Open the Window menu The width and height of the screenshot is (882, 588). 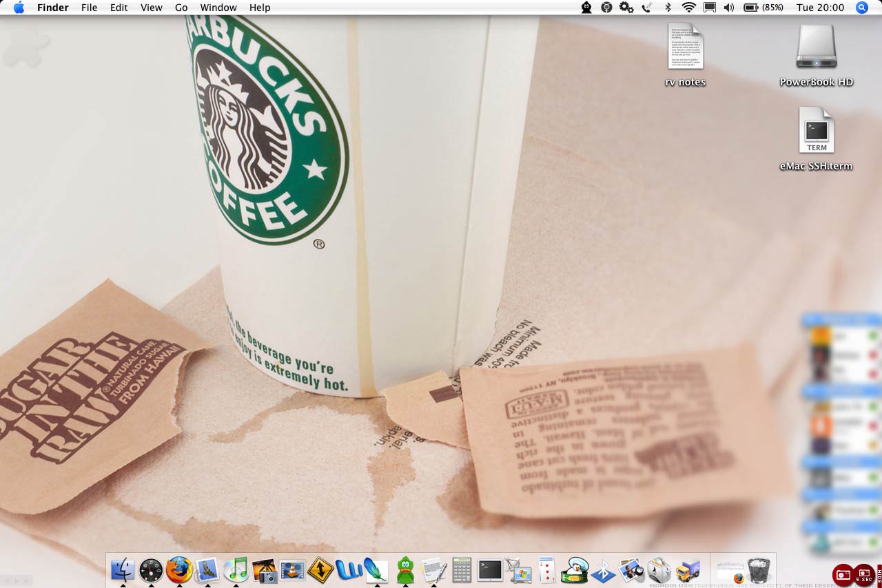point(218,8)
